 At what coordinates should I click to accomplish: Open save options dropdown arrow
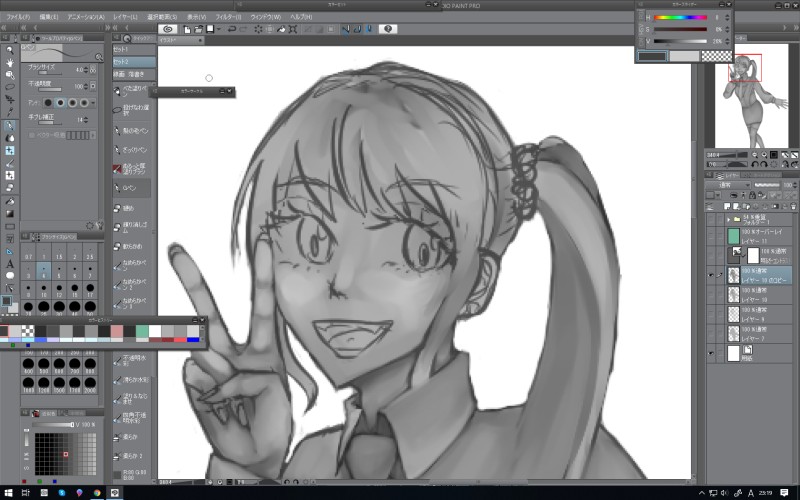point(218,29)
